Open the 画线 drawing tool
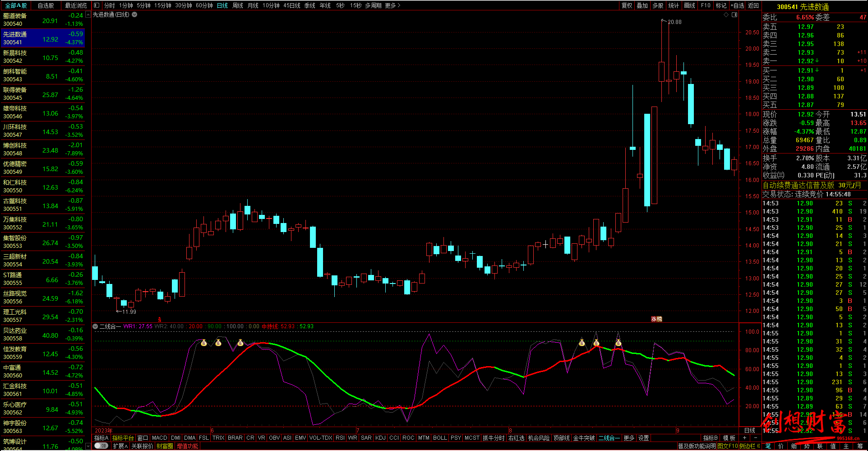 [689, 5]
